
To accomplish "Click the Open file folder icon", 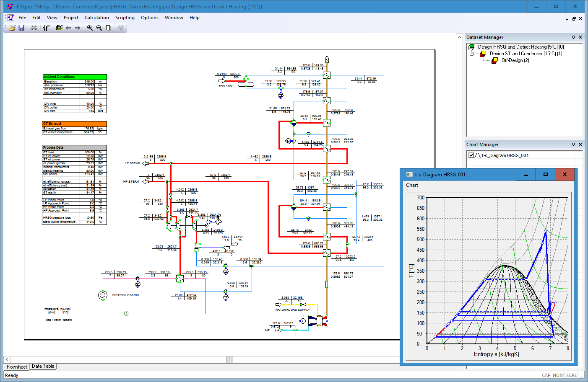I will [12, 28].
